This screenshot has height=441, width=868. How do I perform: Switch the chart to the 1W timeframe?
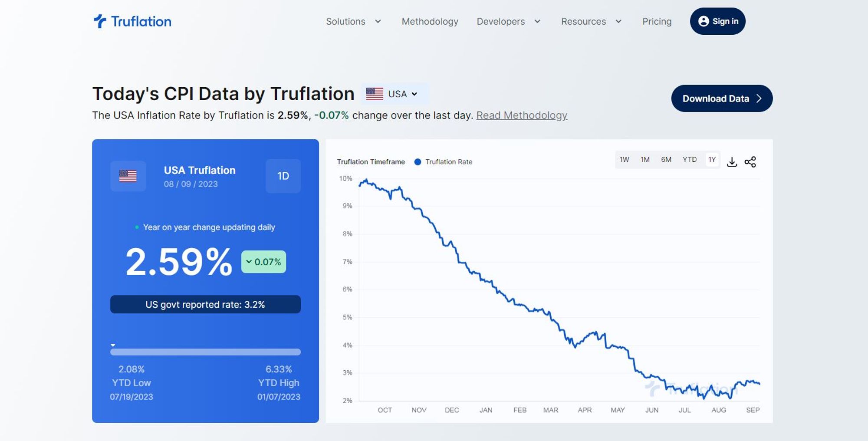point(625,159)
